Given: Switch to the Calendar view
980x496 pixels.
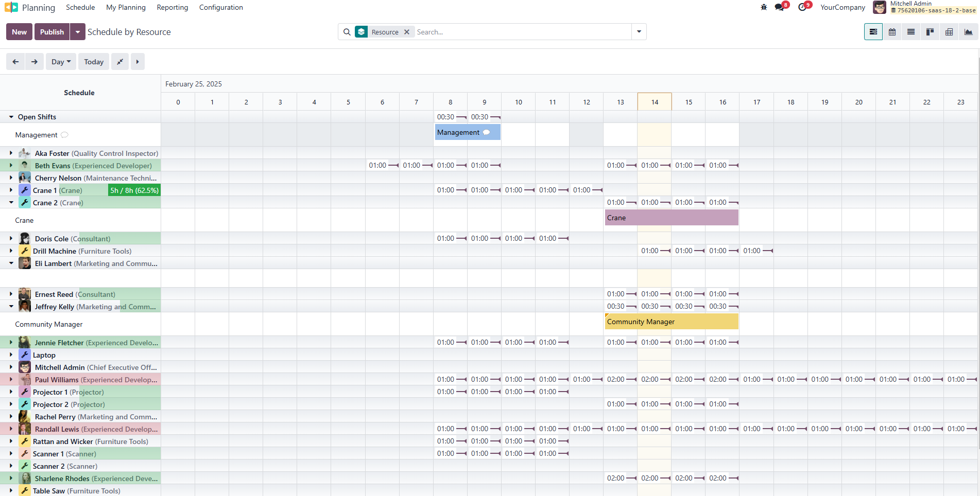Looking at the screenshot, I should tap(892, 31).
